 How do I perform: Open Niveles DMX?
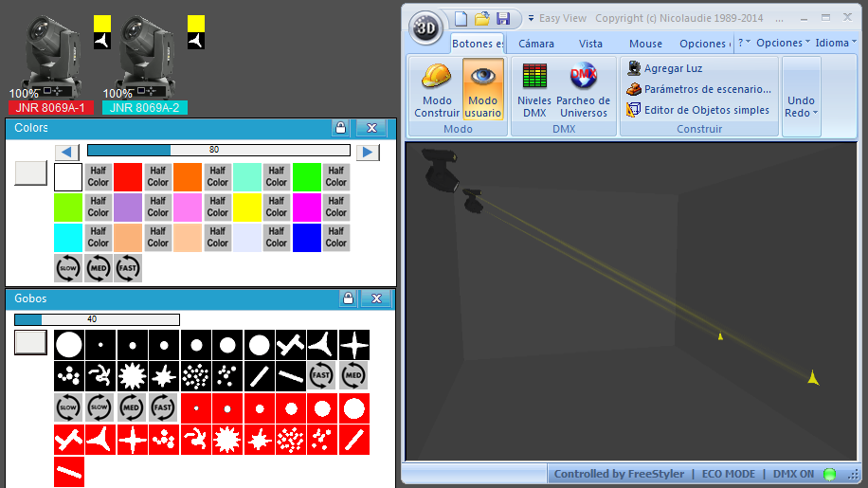point(534,90)
